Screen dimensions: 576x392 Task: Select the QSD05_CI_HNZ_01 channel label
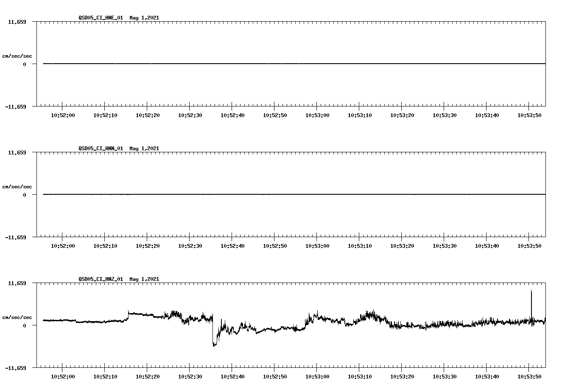[x=101, y=279]
